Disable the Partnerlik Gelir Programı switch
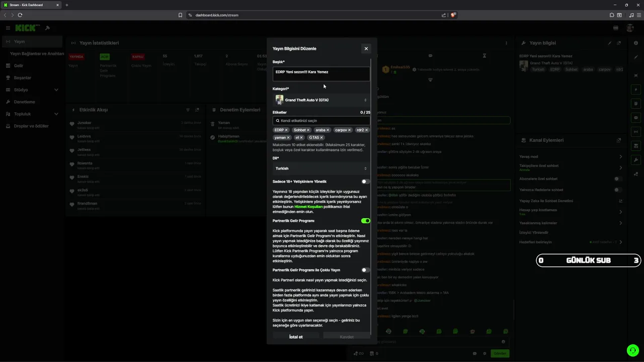644x362 pixels. coord(365,221)
